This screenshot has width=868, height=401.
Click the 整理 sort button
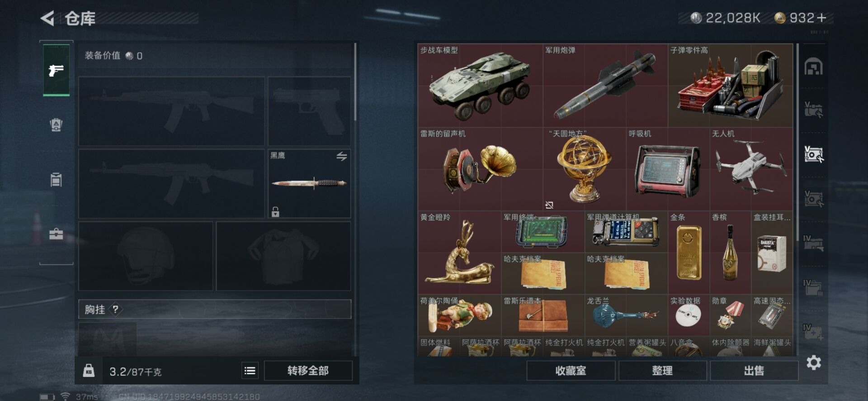click(x=662, y=371)
